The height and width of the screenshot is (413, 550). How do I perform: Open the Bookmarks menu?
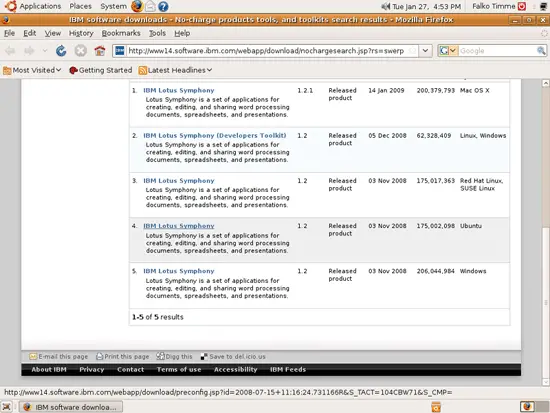pos(121,33)
